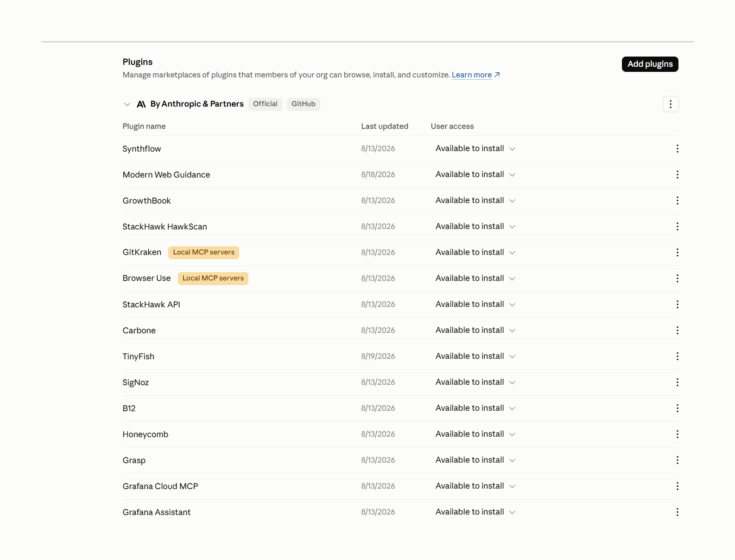Click the GitHub badge

click(x=304, y=104)
